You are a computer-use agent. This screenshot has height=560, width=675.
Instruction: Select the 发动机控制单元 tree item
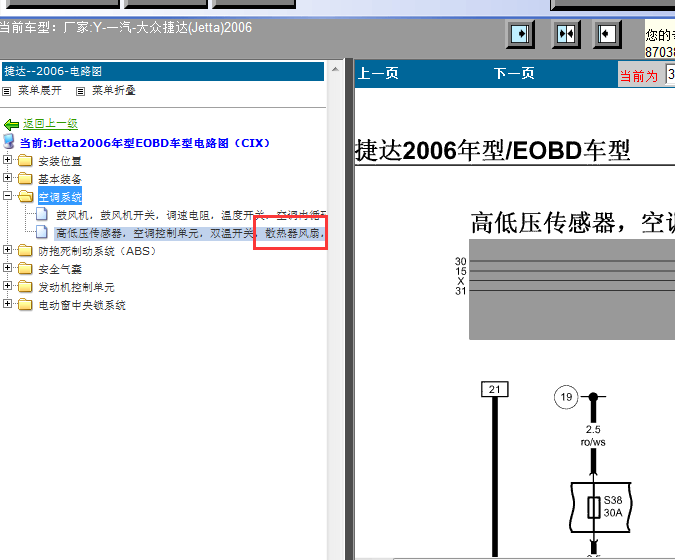pyautogui.click(x=76, y=287)
